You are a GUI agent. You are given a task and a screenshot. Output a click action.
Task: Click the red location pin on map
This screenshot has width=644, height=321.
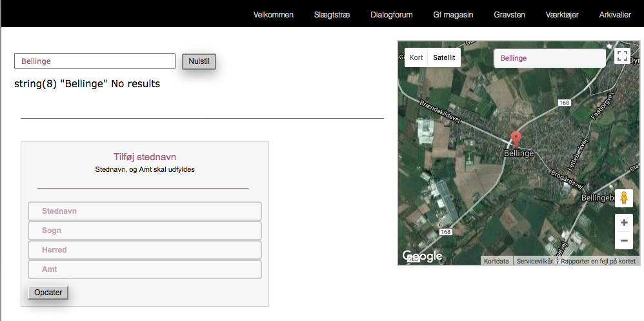(x=516, y=138)
